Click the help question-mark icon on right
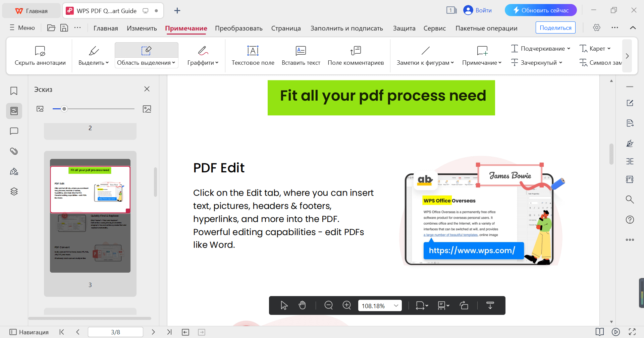The image size is (644, 338). coord(630,219)
